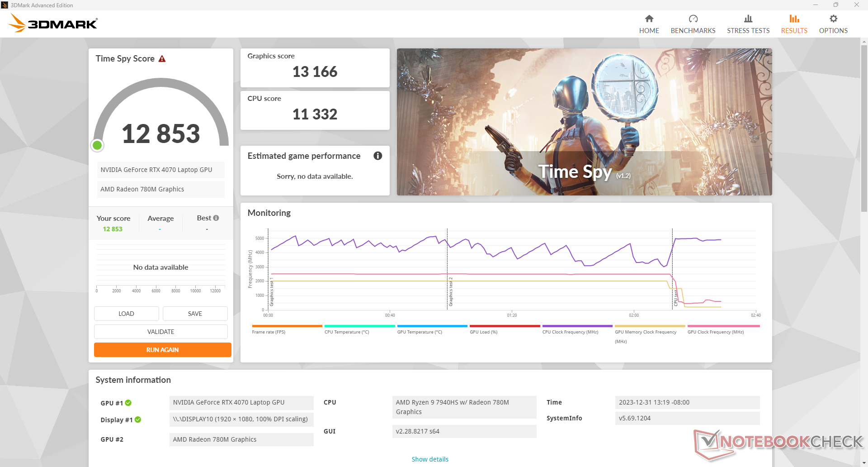Click the Validate button
This screenshot has width=868, height=467.
click(x=160, y=332)
